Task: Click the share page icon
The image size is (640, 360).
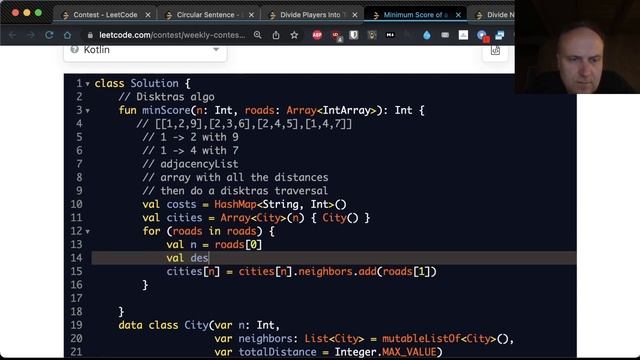Action: 276,35
